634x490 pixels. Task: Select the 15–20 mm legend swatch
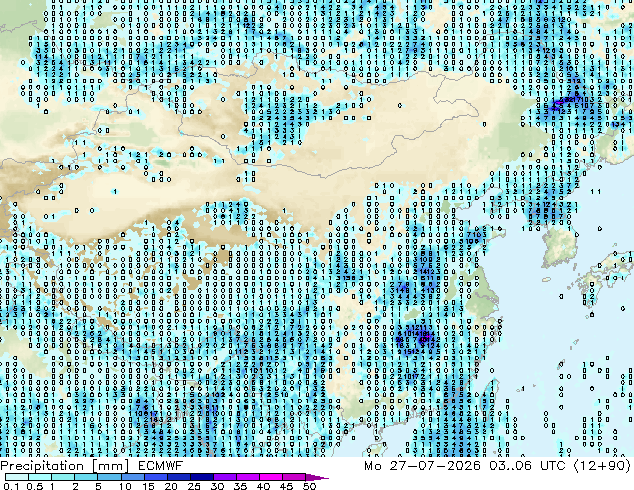pyautogui.click(x=156, y=477)
